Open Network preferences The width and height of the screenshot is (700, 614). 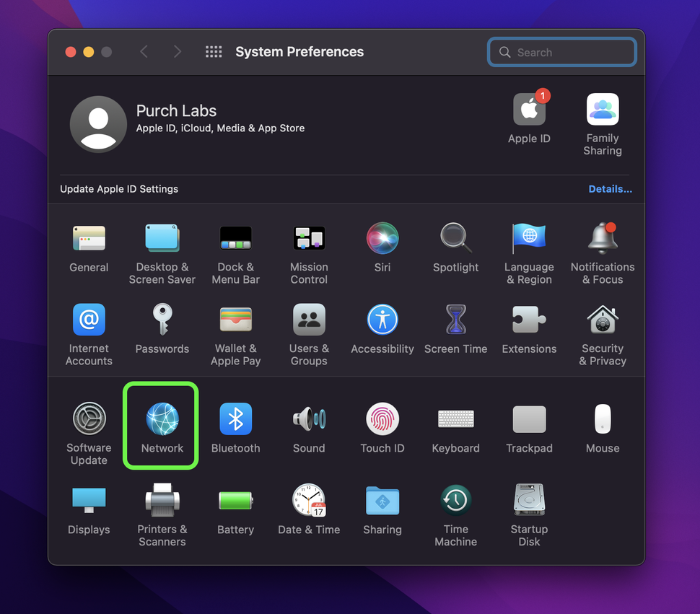coord(162,429)
